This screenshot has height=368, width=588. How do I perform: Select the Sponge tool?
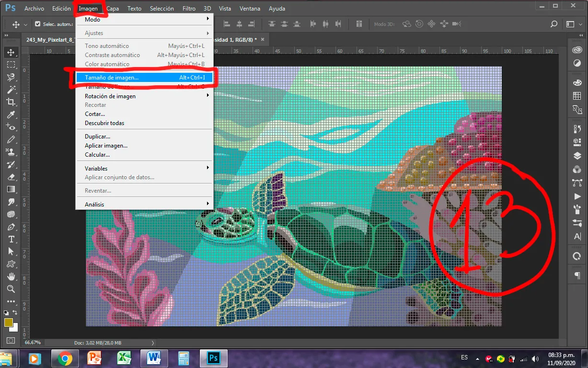[11, 214]
